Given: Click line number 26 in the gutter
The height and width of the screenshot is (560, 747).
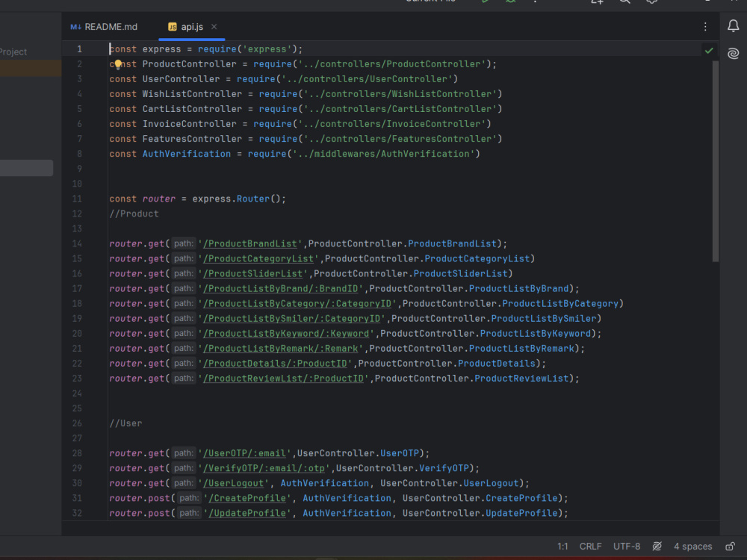Looking at the screenshot, I should pos(77,423).
